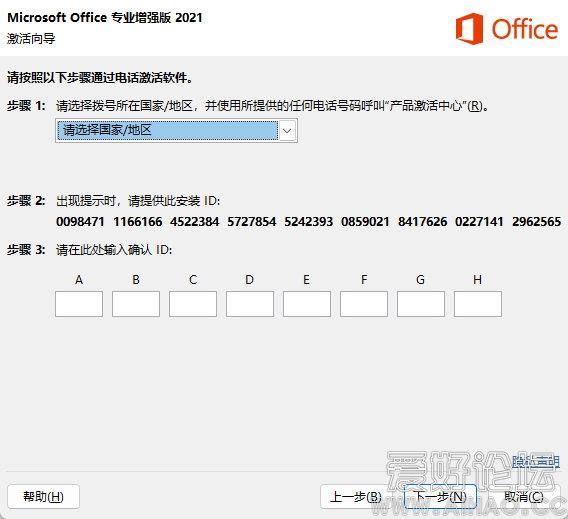Image resolution: width=568 pixels, height=519 pixels.
Task: Focus confirmation ID field E
Action: pyautogui.click(x=307, y=304)
